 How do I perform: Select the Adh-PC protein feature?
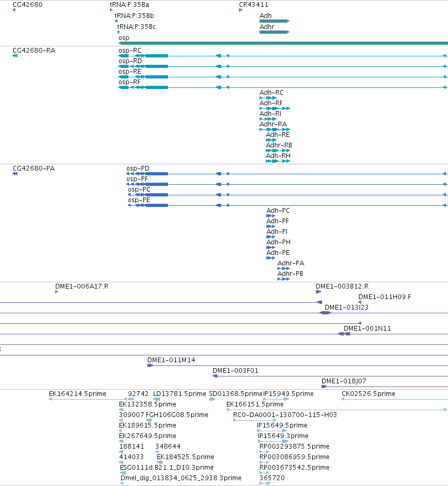tap(271, 216)
